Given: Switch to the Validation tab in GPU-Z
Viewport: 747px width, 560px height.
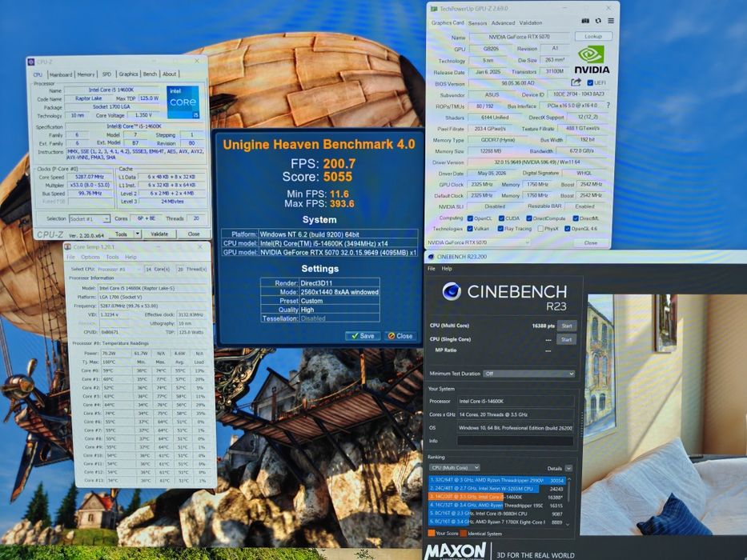Looking at the screenshot, I should coord(530,23).
